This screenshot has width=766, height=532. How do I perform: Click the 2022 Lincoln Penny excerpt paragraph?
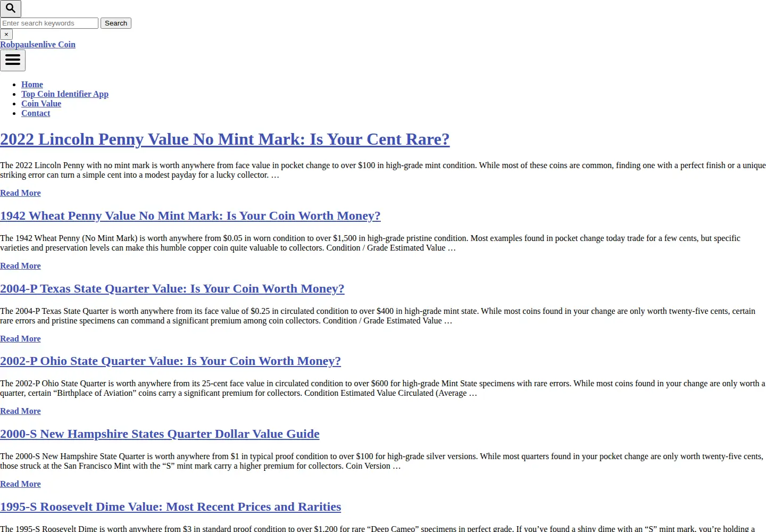(383, 170)
